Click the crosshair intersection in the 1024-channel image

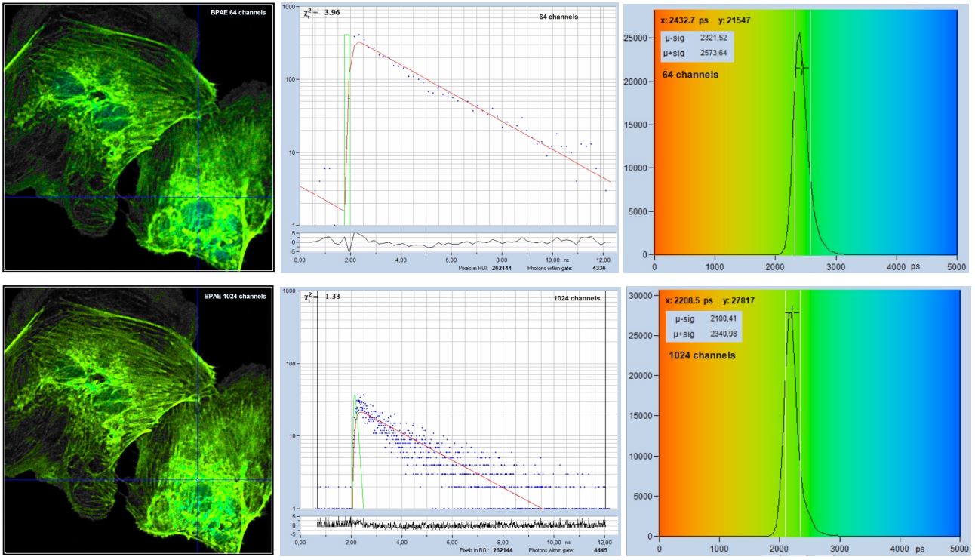click(198, 479)
